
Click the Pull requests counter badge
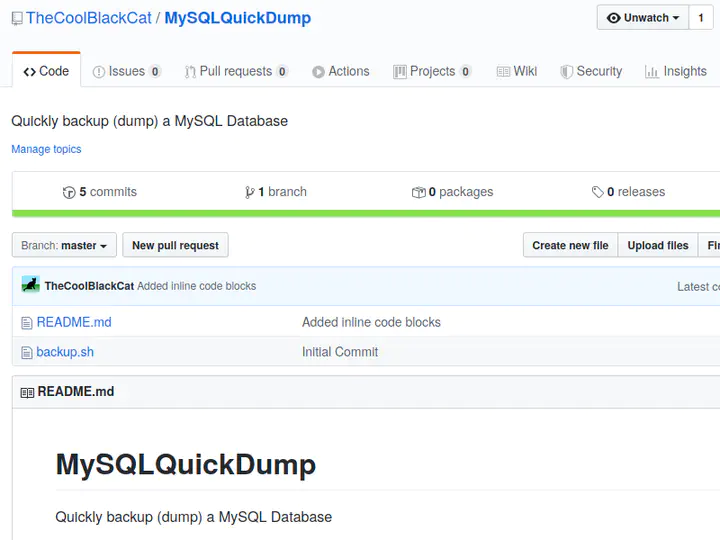pyautogui.click(x=282, y=72)
